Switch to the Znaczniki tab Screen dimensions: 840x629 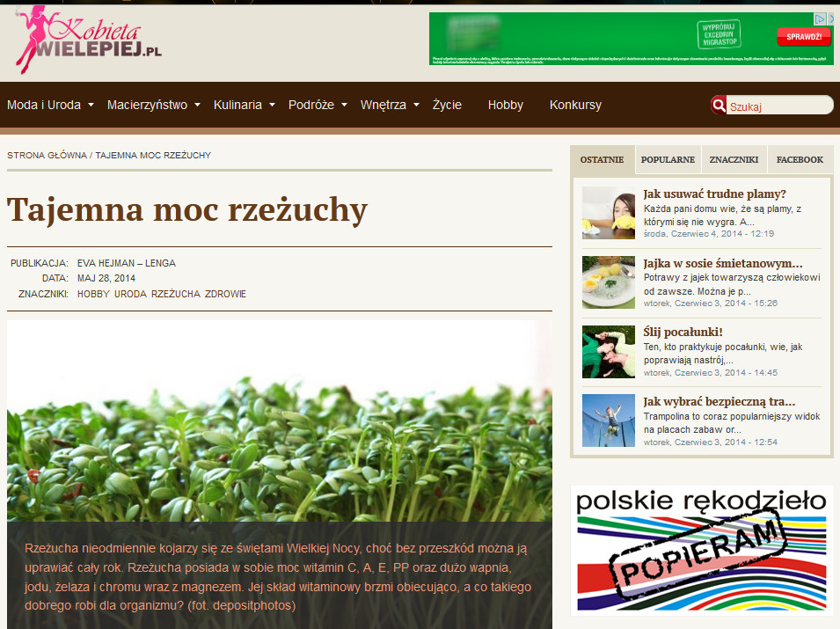(x=734, y=160)
